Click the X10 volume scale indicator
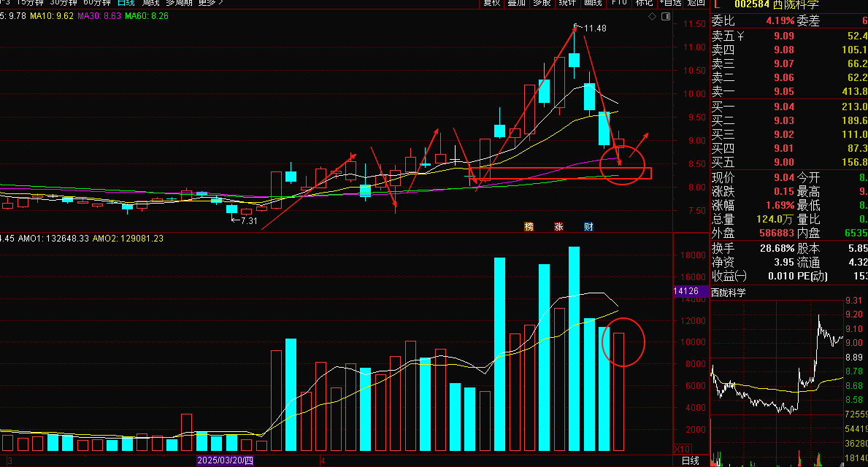868x467 pixels. point(682,449)
